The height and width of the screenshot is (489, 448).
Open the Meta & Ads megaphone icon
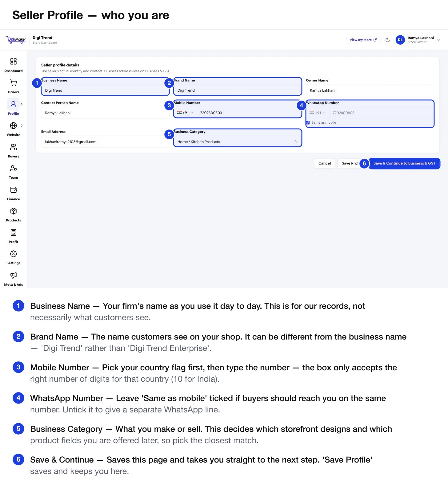pos(13,275)
